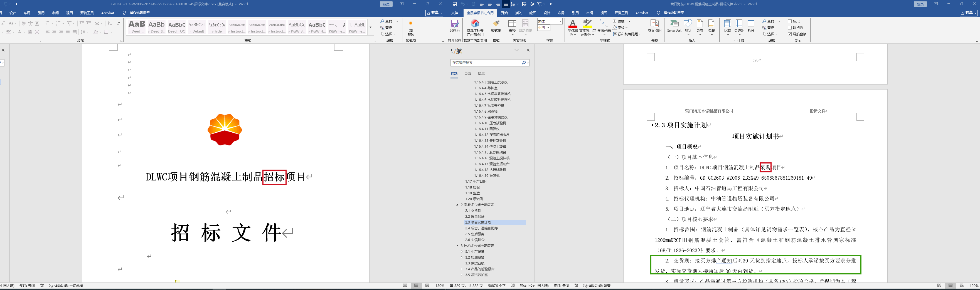Apply the 'hide' style in left Word
The width and height of the screenshot is (980, 290).
pyautogui.click(x=216, y=27)
